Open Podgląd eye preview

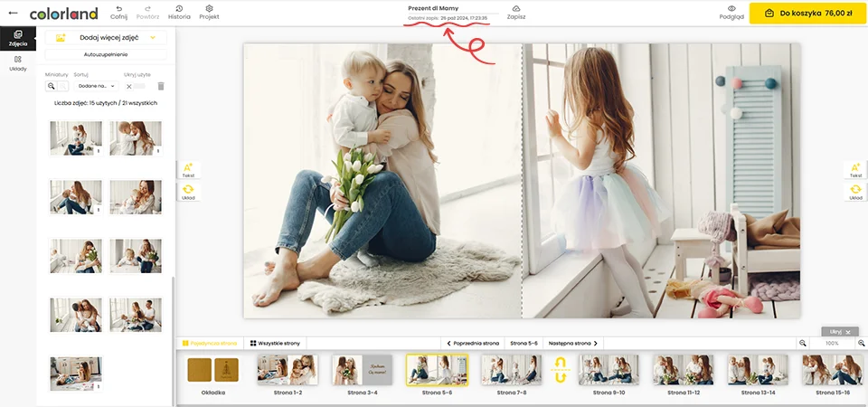pos(731,13)
